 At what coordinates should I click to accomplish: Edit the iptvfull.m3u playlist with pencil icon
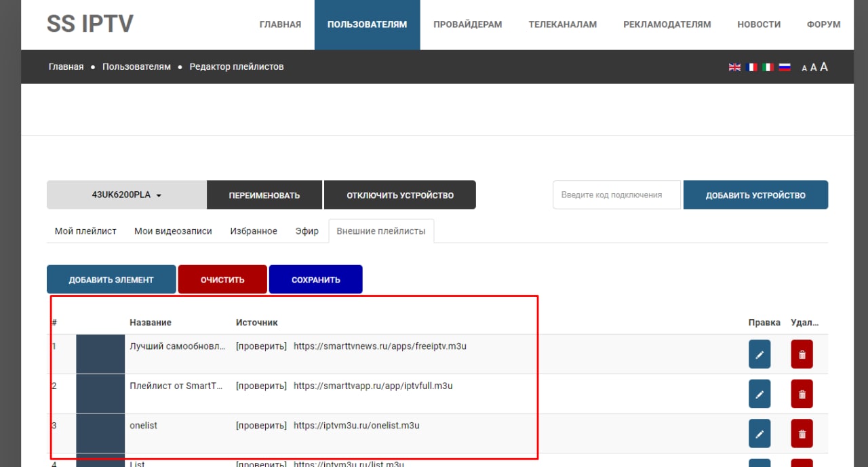pyautogui.click(x=759, y=394)
